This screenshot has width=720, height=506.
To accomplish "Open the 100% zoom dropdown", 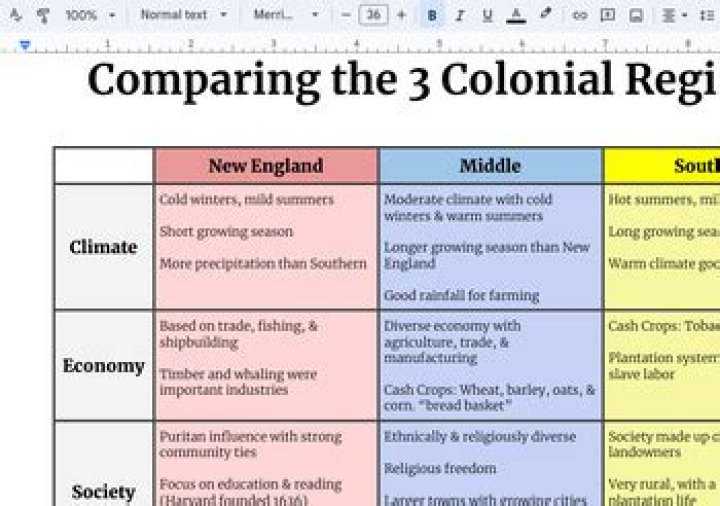I will coord(90,16).
